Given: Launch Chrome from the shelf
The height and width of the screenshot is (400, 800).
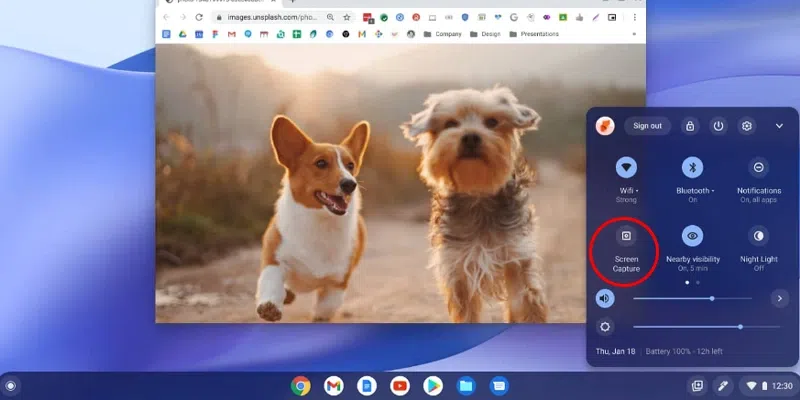Looking at the screenshot, I should pos(301,386).
